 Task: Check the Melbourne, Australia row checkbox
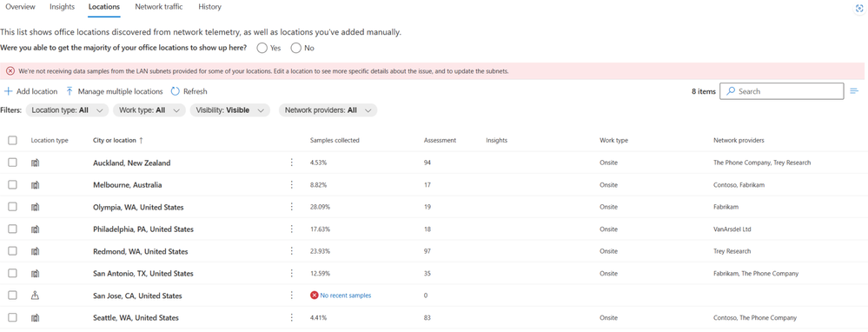(12, 184)
